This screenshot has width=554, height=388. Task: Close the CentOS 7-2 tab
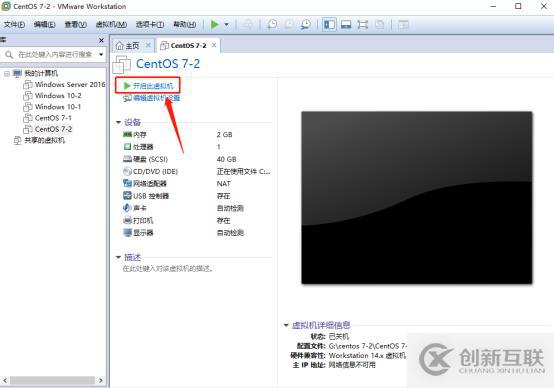click(x=214, y=45)
